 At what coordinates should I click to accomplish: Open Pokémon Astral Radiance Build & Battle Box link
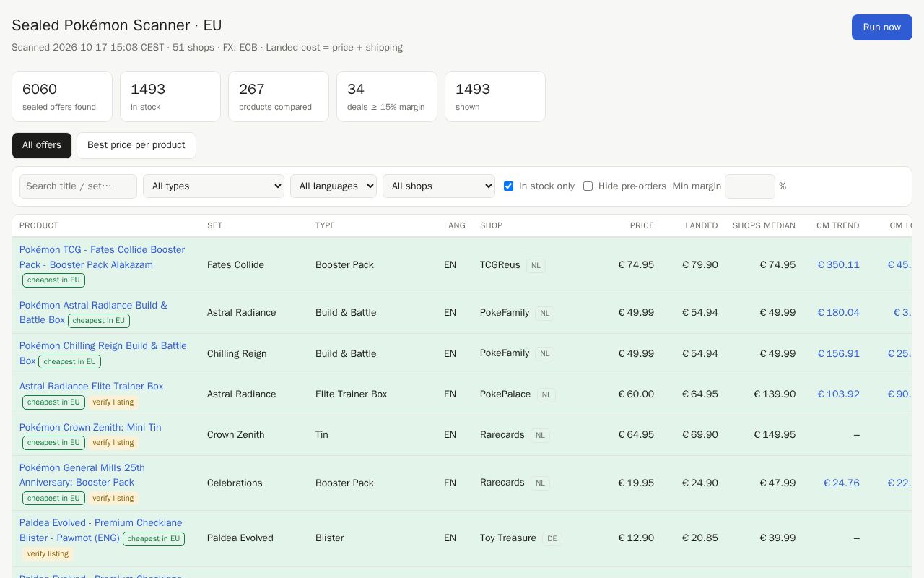93,312
